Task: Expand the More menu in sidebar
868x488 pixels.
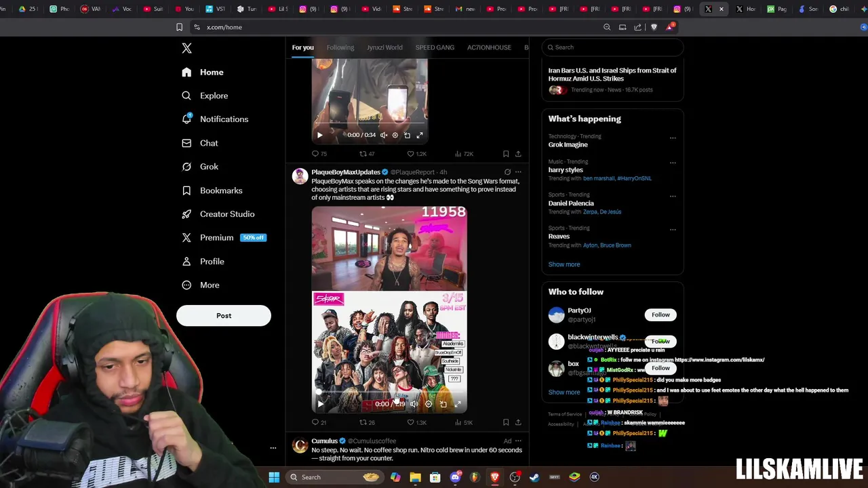Action: [201, 285]
